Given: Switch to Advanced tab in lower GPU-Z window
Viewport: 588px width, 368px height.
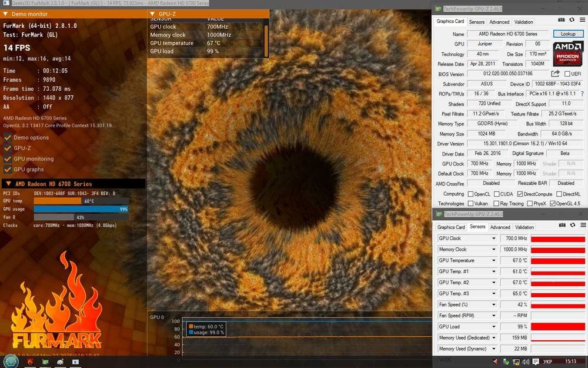Looking at the screenshot, I should [x=500, y=227].
